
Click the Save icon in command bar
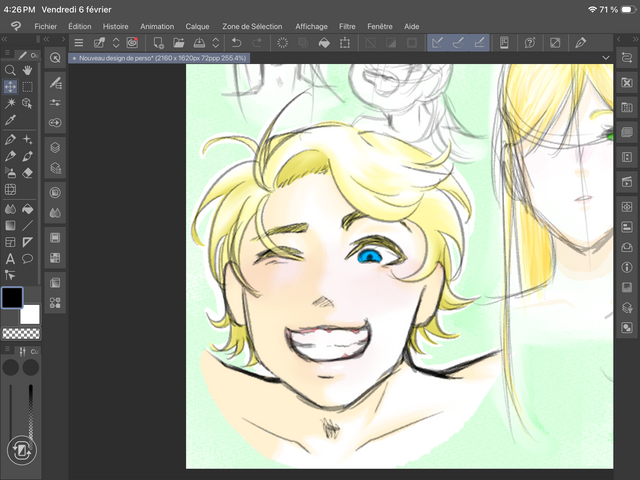(x=199, y=43)
